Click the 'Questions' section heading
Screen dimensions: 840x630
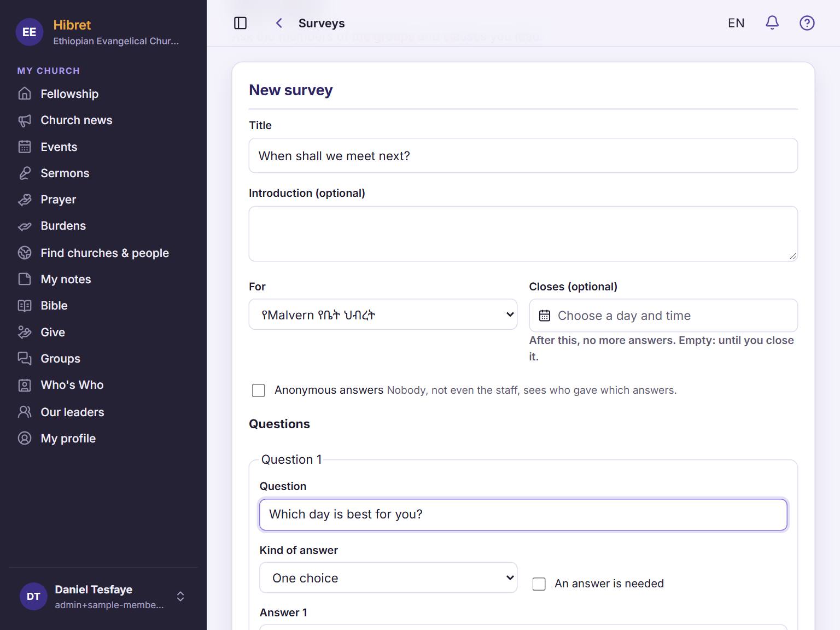[x=279, y=424]
